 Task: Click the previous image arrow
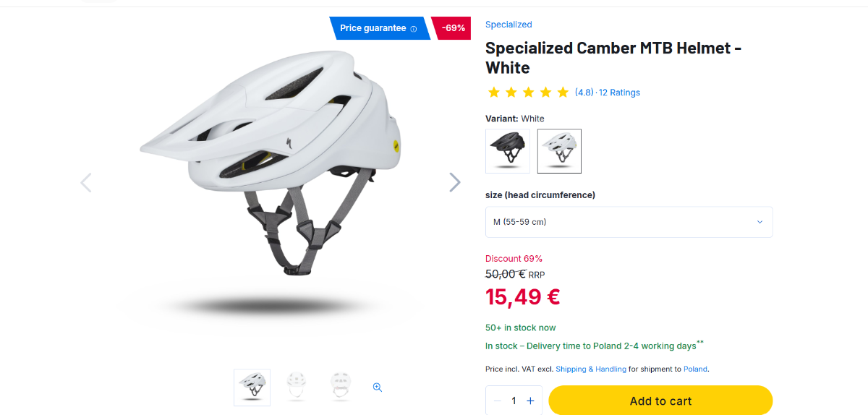(86, 182)
